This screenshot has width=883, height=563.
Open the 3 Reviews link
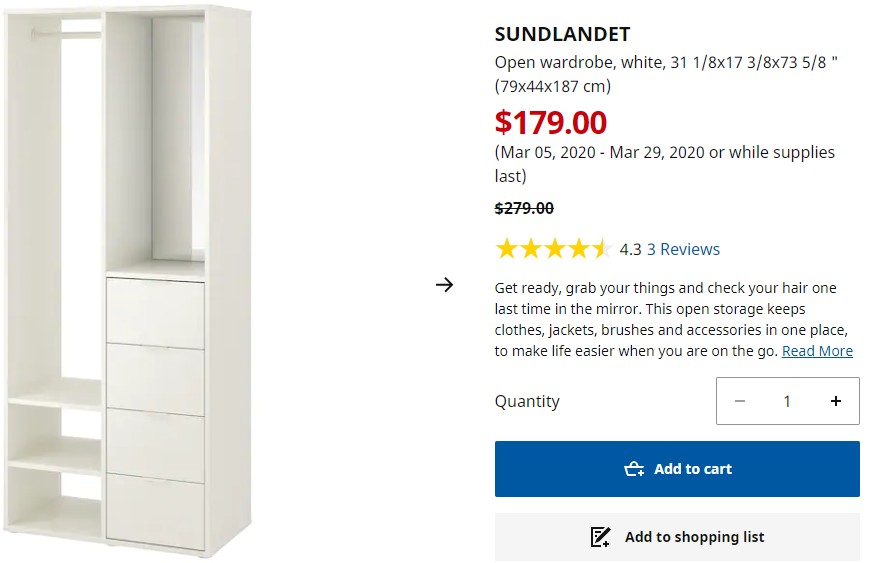pyautogui.click(x=683, y=249)
